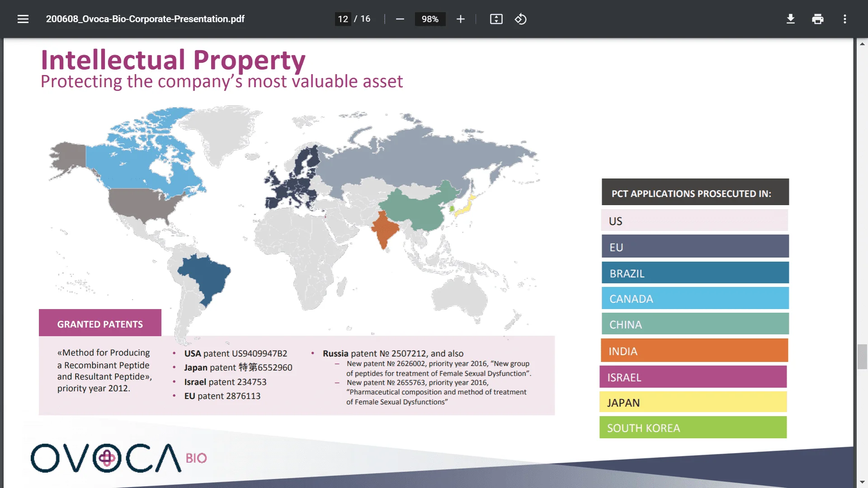Click the zoom out minus button
Image resolution: width=868 pixels, height=488 pixels.
(400, 19)
